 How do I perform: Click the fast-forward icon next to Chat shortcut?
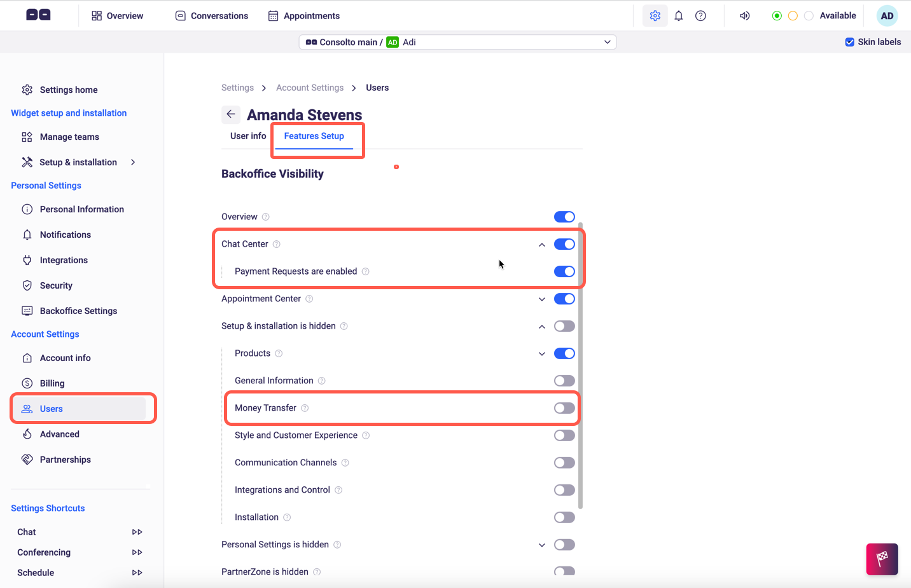pyautogui.click(x=137, y=532)
